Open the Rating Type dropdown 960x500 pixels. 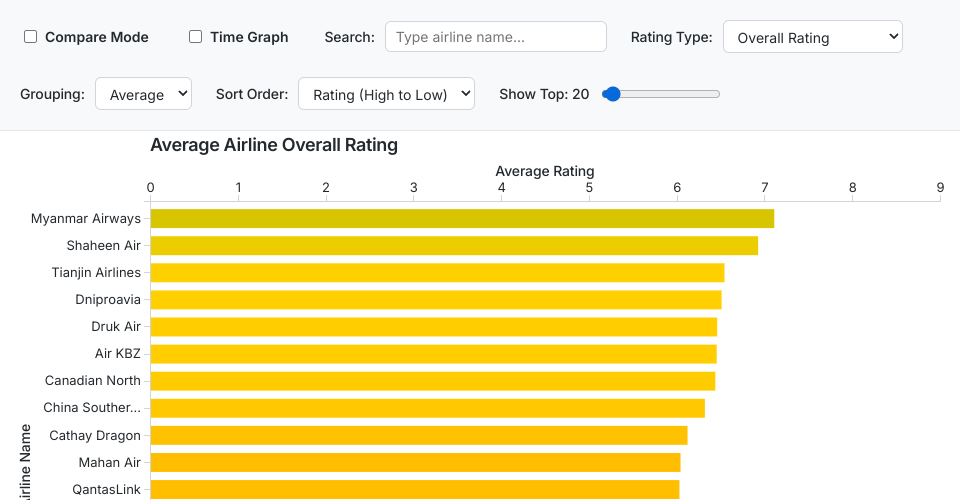[812, 37]
